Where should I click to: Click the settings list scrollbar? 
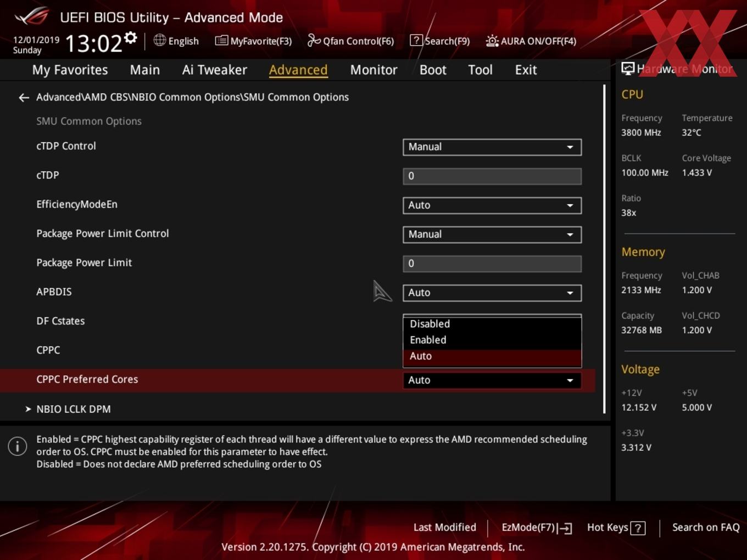click(x=604, y=248)
